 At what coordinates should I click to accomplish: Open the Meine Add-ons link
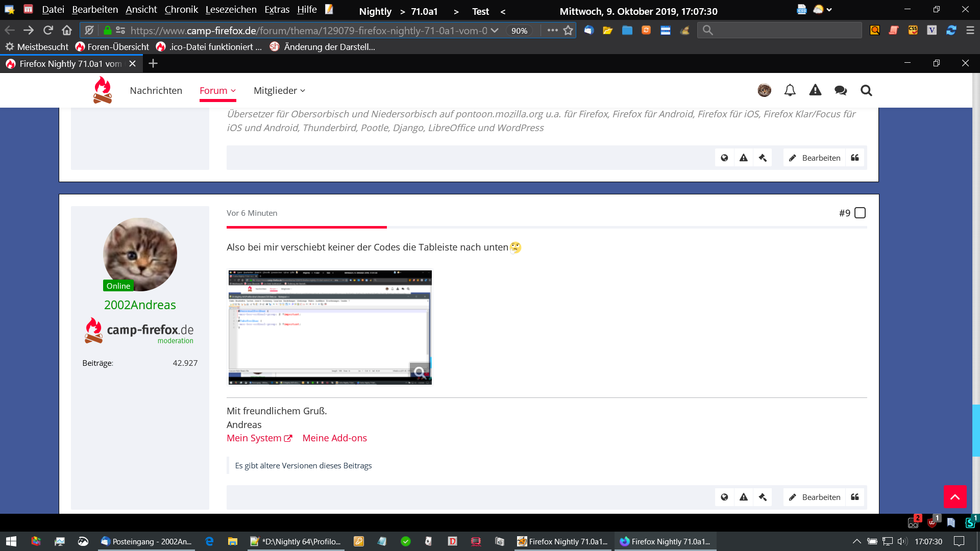(334, 438)
